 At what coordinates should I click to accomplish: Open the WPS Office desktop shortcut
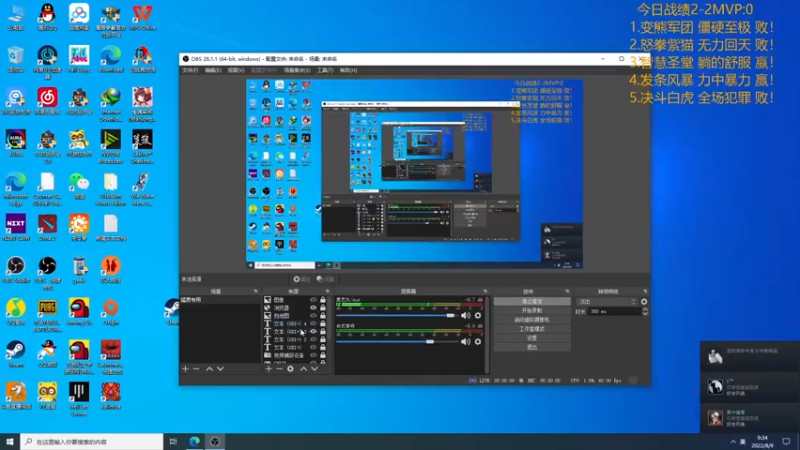tap(142, 17)
